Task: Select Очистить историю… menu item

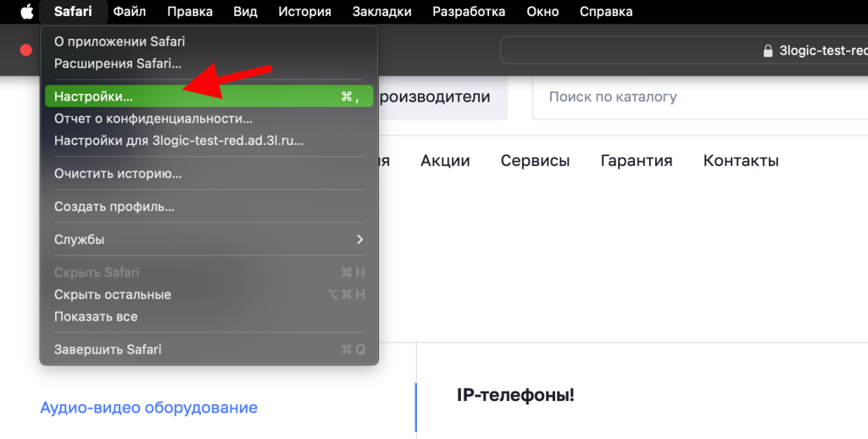Action: 118,174
